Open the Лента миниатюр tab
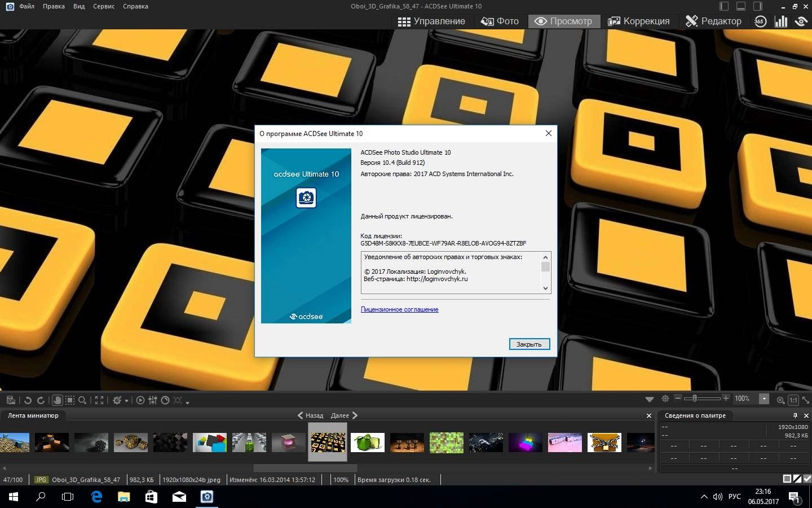Image resolution: width=812 pixels, height=508 pixels. pos(33,415)
